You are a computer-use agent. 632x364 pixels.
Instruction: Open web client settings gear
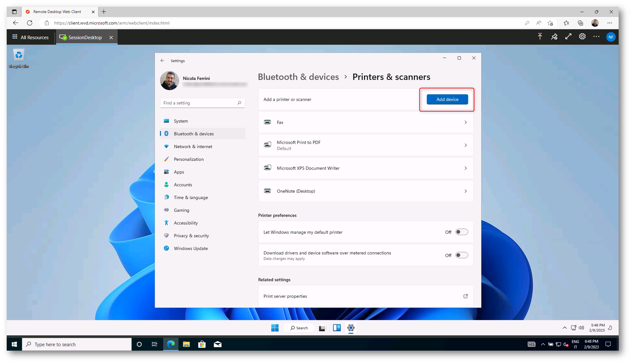point(582,37)
